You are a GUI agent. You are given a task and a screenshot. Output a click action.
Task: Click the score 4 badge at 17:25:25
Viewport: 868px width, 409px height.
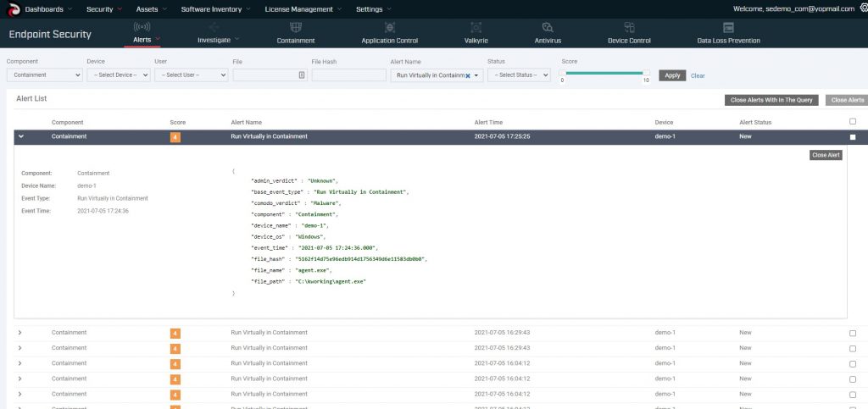click(175, 137)
